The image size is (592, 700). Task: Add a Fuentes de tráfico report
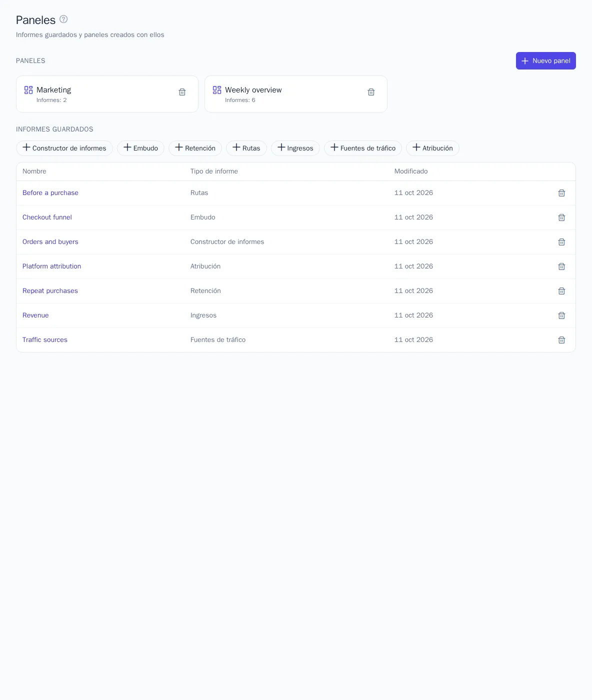[x=363, y=148]
